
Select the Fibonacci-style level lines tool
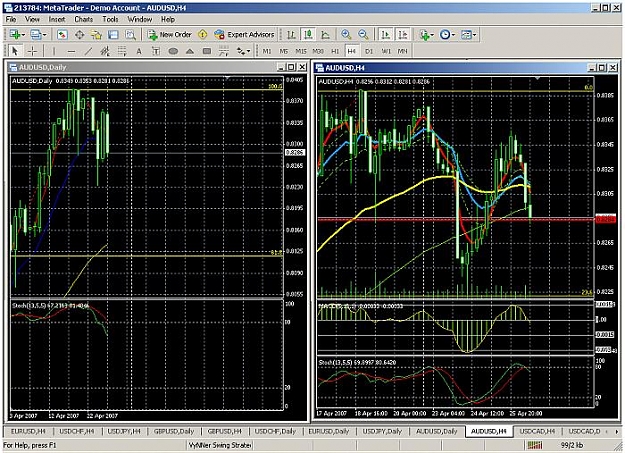pyautogui.click(x=224, y=51)
